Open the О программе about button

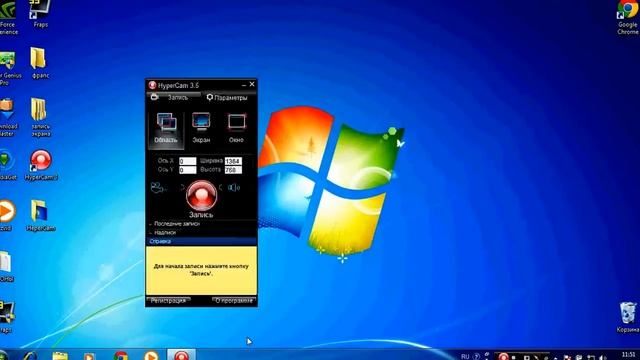234,301
